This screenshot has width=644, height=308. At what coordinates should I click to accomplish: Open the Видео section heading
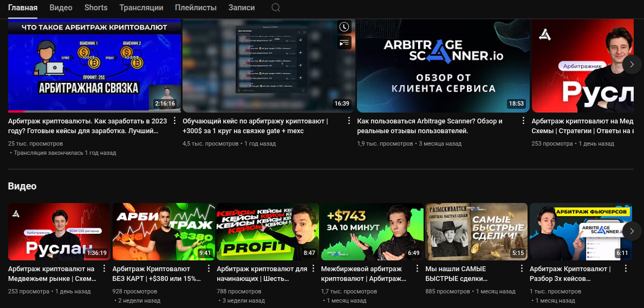pyautogui.click(x=22, y=186)
